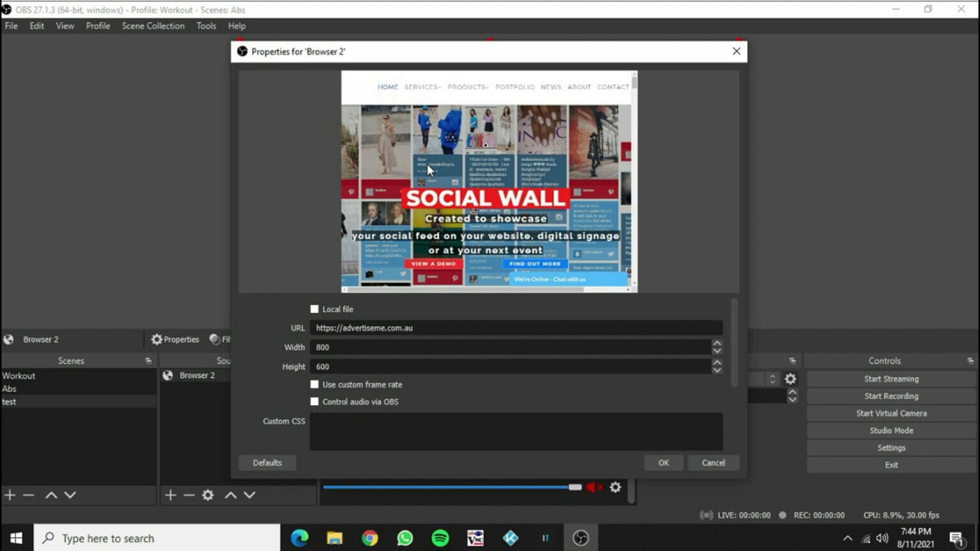Unmute the audio source in the mixer
The width and height of the screenshot is (980, 551).
coord(593,487)
